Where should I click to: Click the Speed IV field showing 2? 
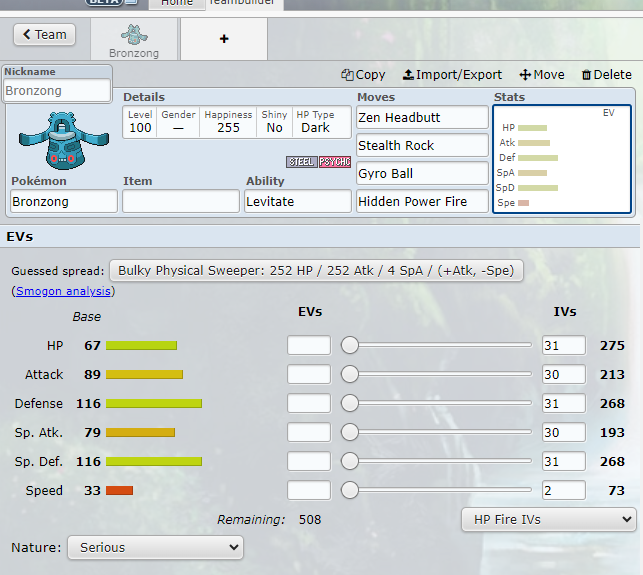[564, 490]
